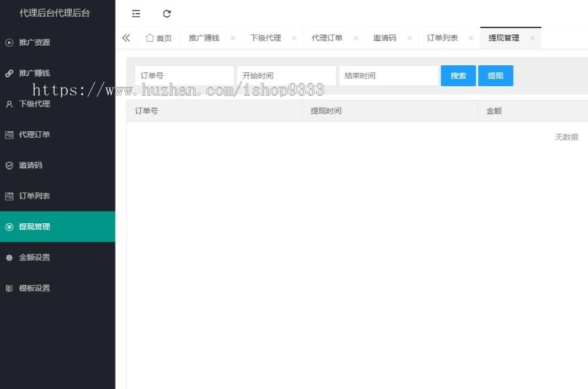Click the 无数据 empty table message

coord(566,137)
